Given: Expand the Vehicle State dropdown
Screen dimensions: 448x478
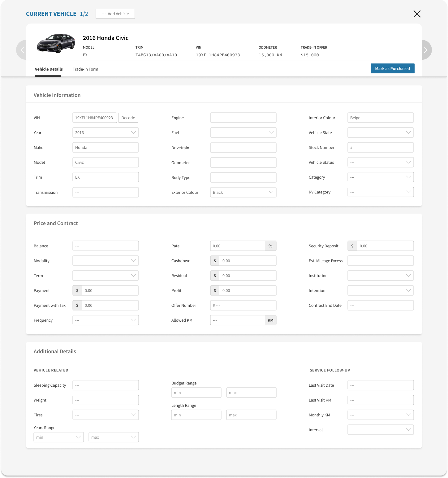Looking at the screenshot, I should (380, 133).
